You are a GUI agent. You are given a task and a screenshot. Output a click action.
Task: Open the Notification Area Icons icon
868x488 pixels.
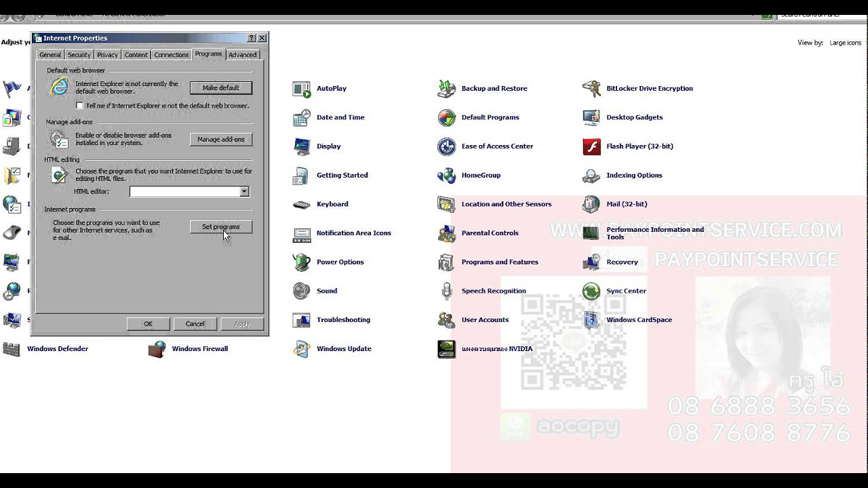(x=302, y=234)
